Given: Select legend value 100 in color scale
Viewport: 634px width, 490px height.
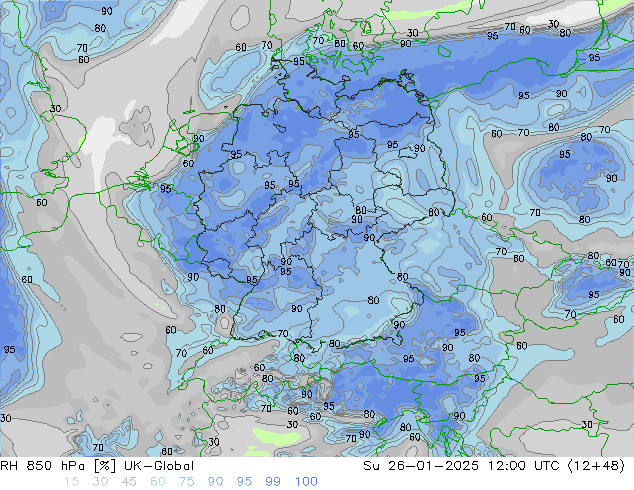Looking at the screenshot, I should (x=306, y=482).
